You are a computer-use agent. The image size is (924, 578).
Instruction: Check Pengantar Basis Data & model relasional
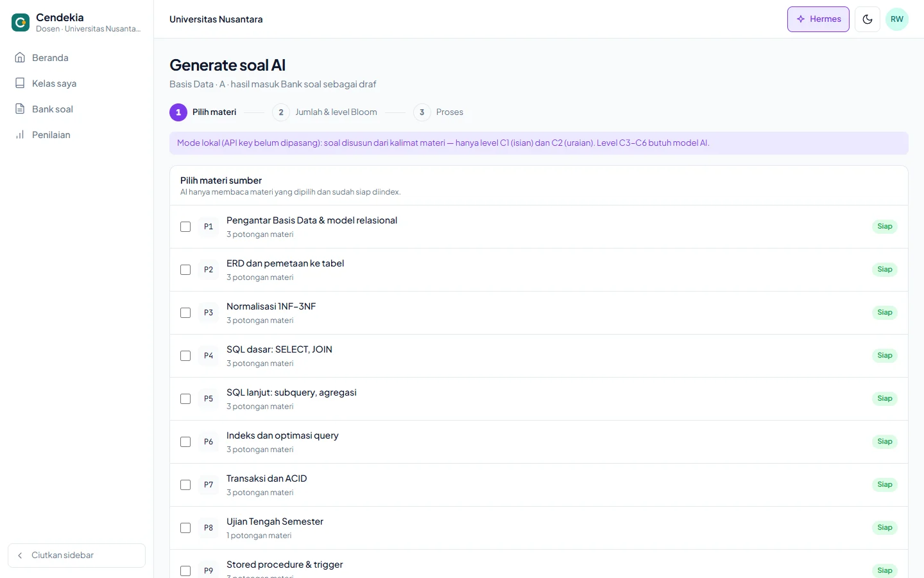(x=185, y=227)
